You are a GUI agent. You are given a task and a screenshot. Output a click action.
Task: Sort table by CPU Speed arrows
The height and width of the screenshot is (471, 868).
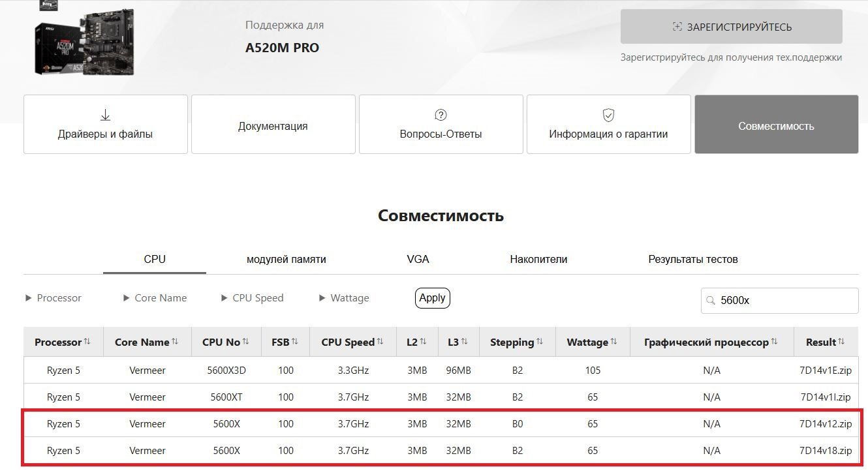tap(380, 342)
